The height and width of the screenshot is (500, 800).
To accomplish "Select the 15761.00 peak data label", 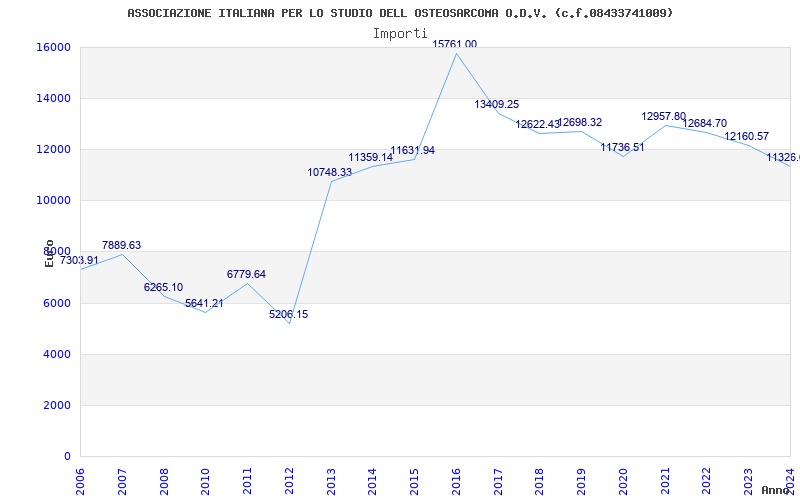I will (x=455, y=44).
